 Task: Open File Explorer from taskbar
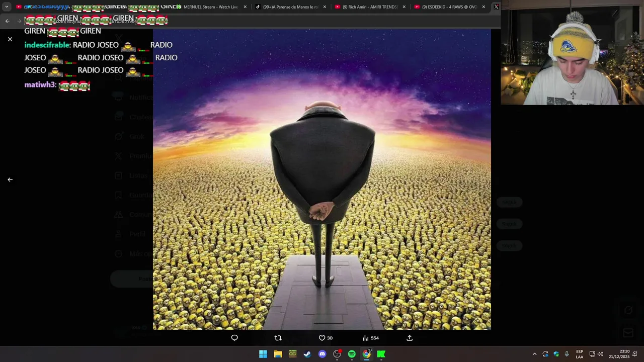click(x=278, y=354)
